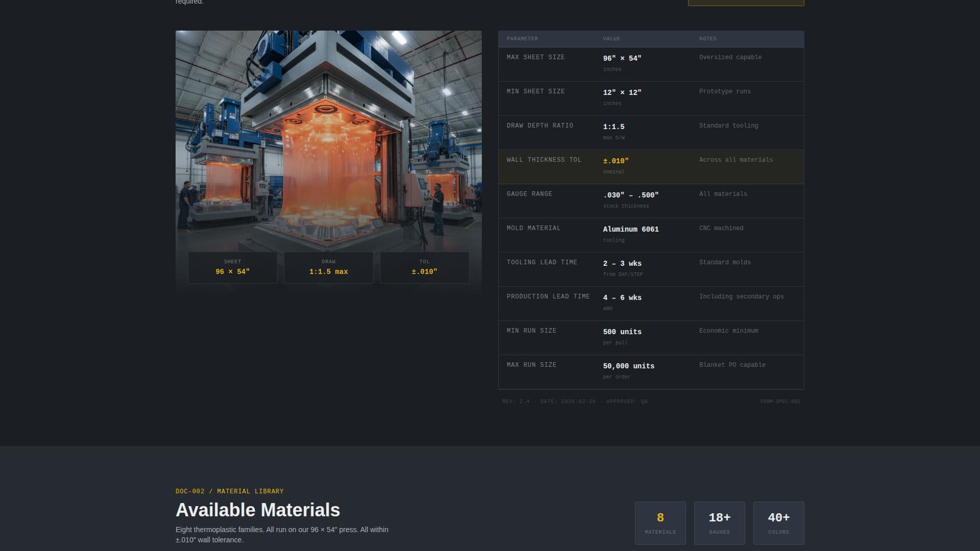The image size is (980, 551).
Task: Click the DRAW DEPTH RATIO row
Action: coord(651,131)
